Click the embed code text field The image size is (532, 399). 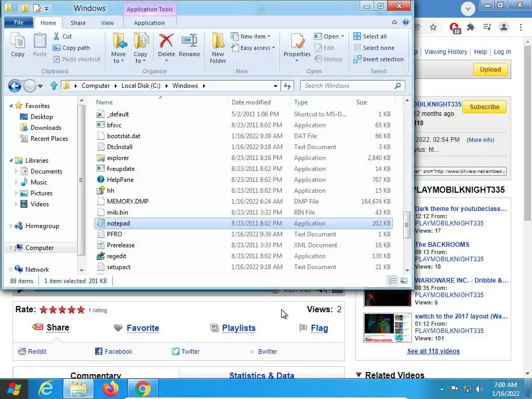coord(460,171)
